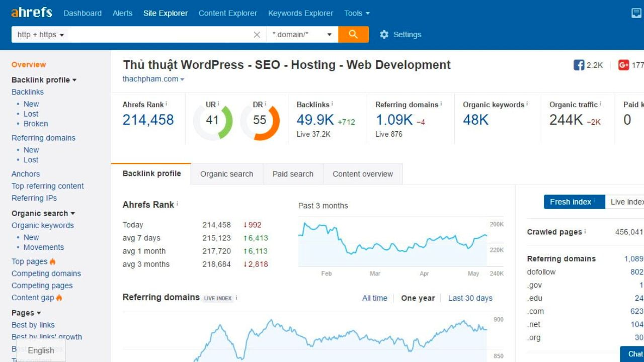Open the http + https protocol dropdown
644x362 pixels.
(40, 35)
